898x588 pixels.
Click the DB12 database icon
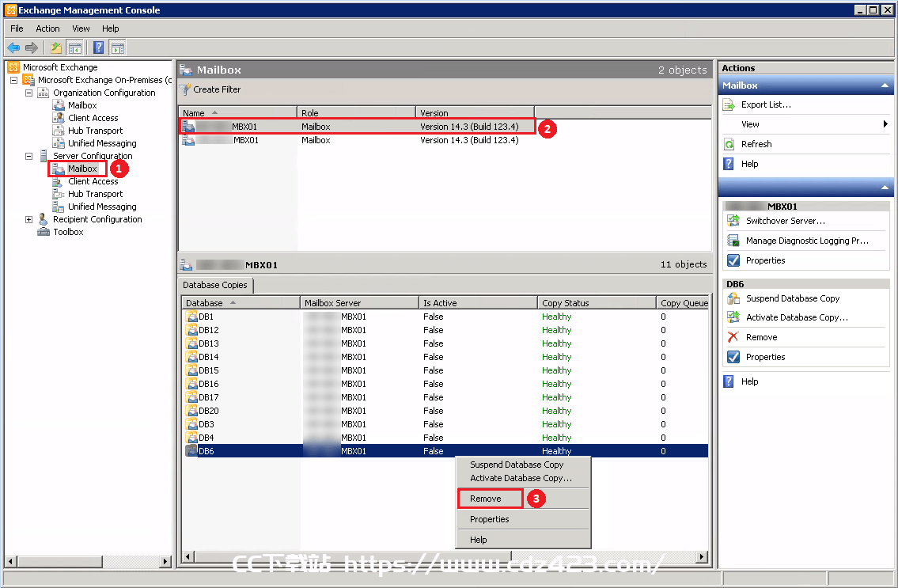191,330
